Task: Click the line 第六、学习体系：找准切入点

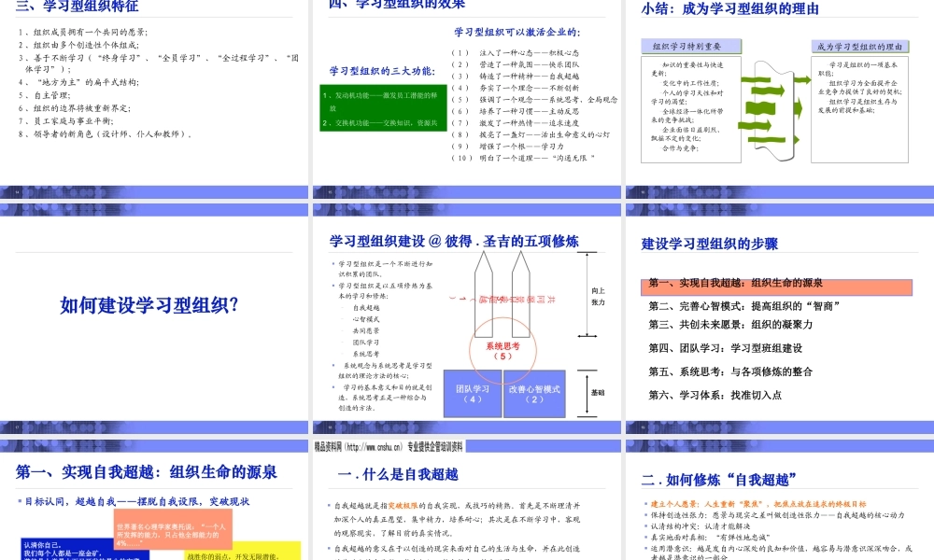Action: pyautogui.click(x=715, y=395)
